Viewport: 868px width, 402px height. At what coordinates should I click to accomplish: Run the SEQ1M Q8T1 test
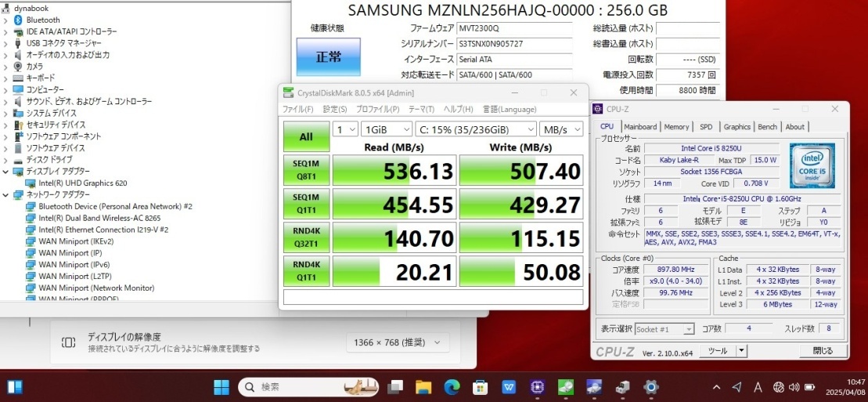point(306,170)
